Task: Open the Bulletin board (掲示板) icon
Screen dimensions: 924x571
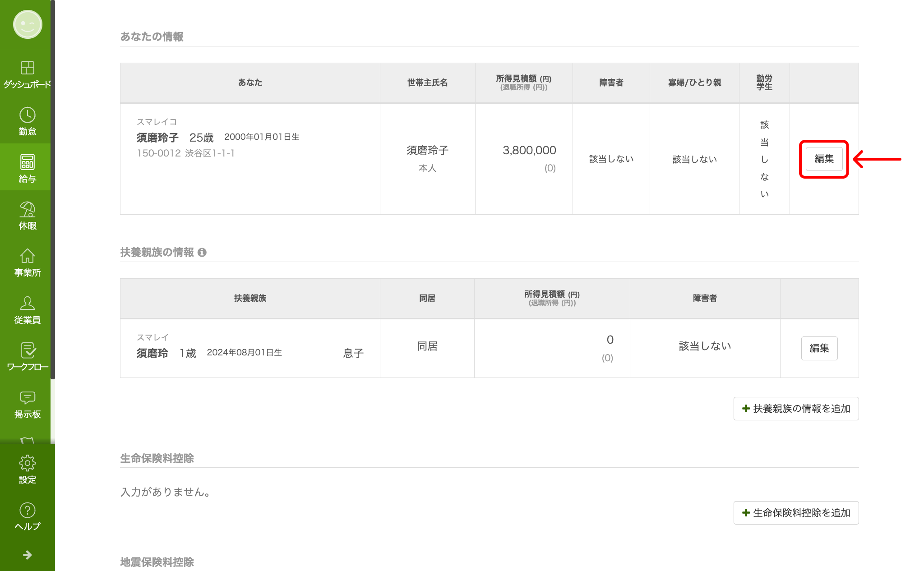Action: [x=27, y=404]
